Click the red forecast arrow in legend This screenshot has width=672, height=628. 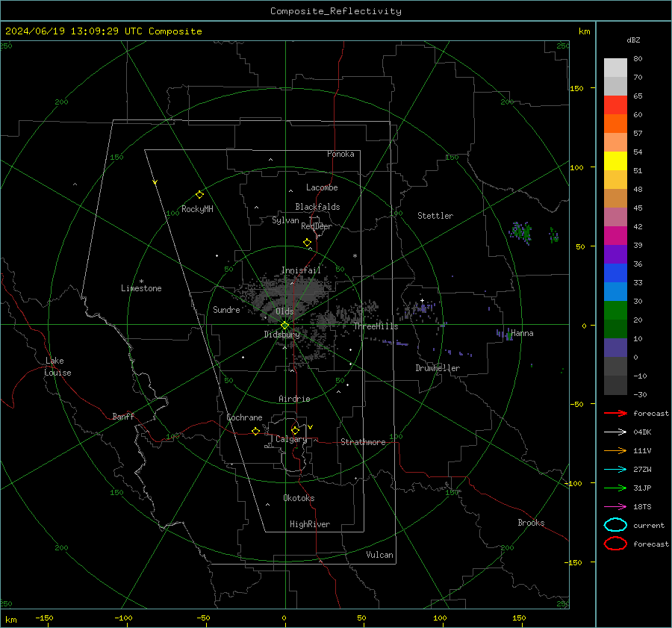tap(615, 413)
